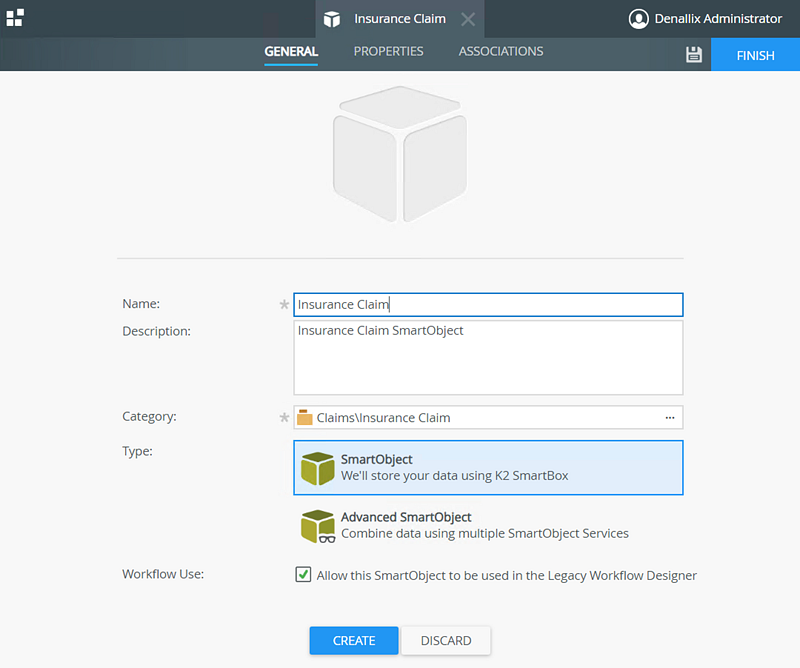Image resolution: width=800 pixels, height=668 pixels.
Task: Click the green SmartObject cube icon
Action: [x=317, y=468]
